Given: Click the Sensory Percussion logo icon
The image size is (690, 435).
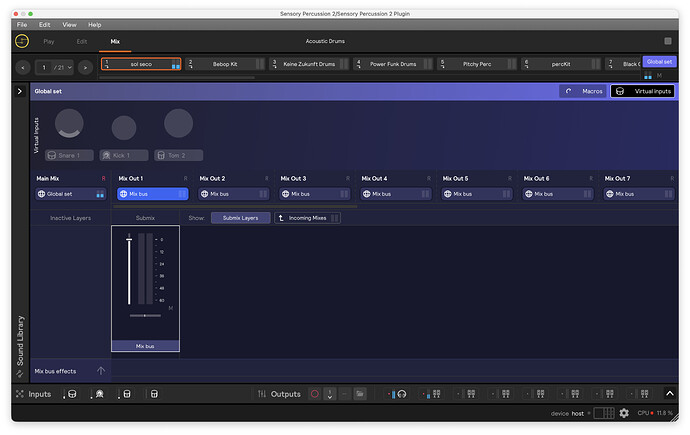Looking at the screenshot, I should coord(22,41).
